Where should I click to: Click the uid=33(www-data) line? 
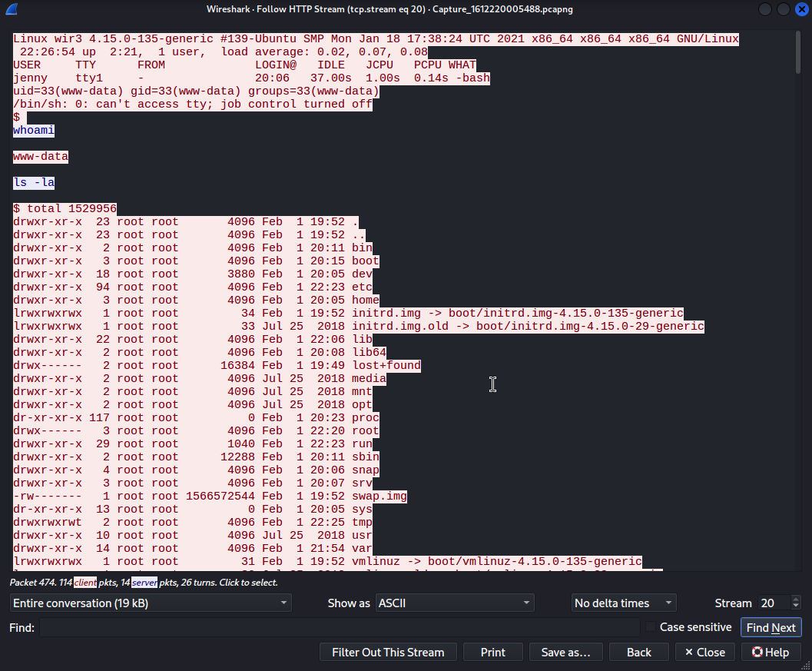click(196, 91)
